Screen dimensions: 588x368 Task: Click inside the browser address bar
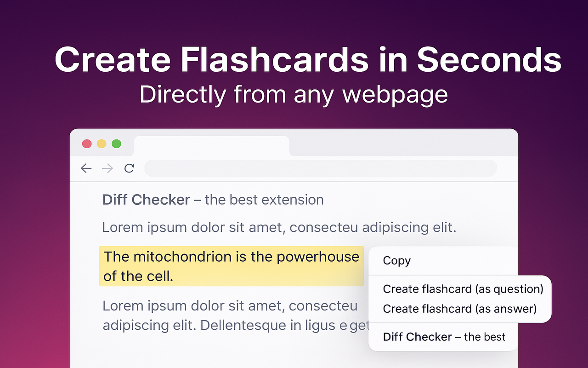[320, 168]
